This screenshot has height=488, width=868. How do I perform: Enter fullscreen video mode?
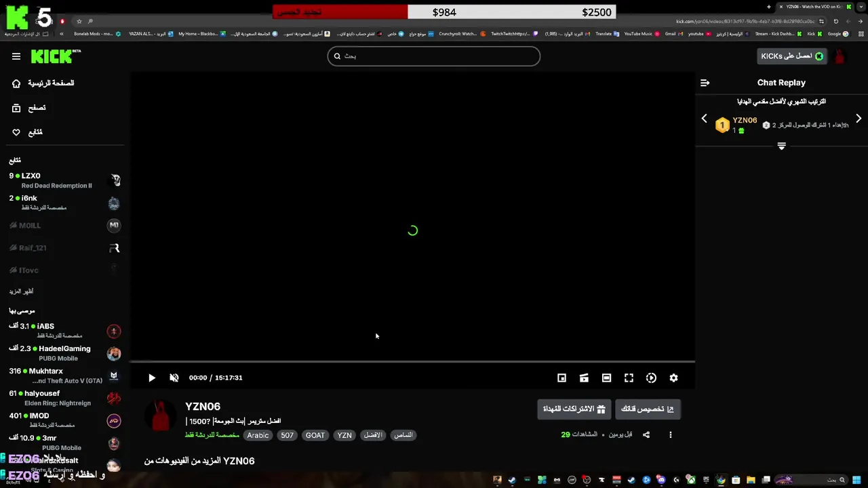tap(629, 378)
